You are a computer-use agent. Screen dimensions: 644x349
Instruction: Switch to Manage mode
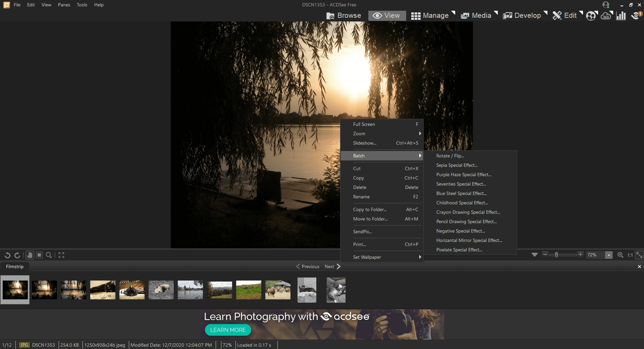click(430, 16)
